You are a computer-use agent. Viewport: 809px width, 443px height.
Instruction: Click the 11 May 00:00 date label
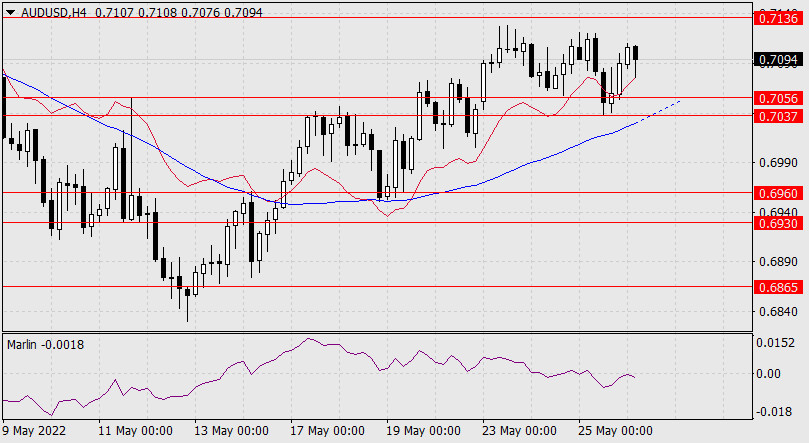coord(135,431)
